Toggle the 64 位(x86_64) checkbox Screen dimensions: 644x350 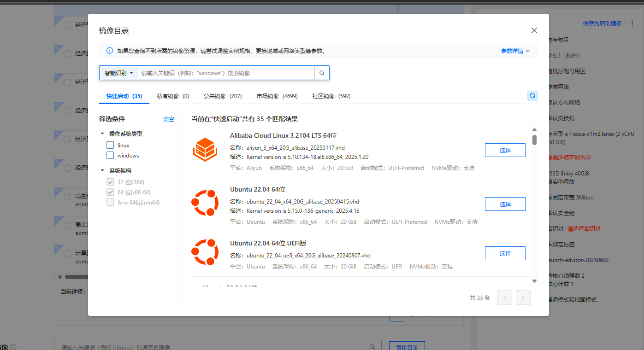click(110, 192)
